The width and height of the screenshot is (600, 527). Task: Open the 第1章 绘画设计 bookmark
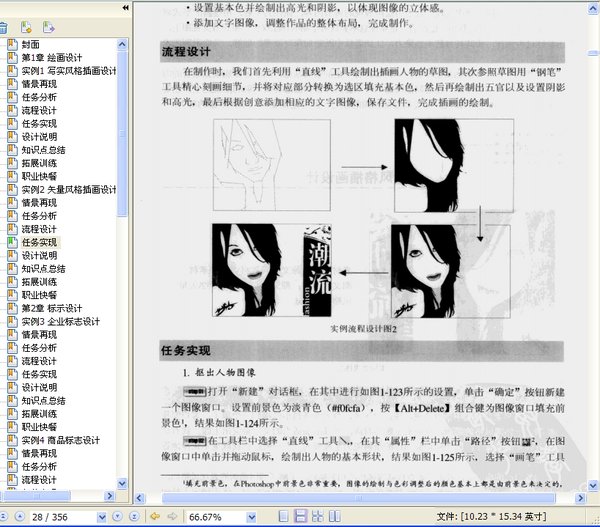point(52,58)
